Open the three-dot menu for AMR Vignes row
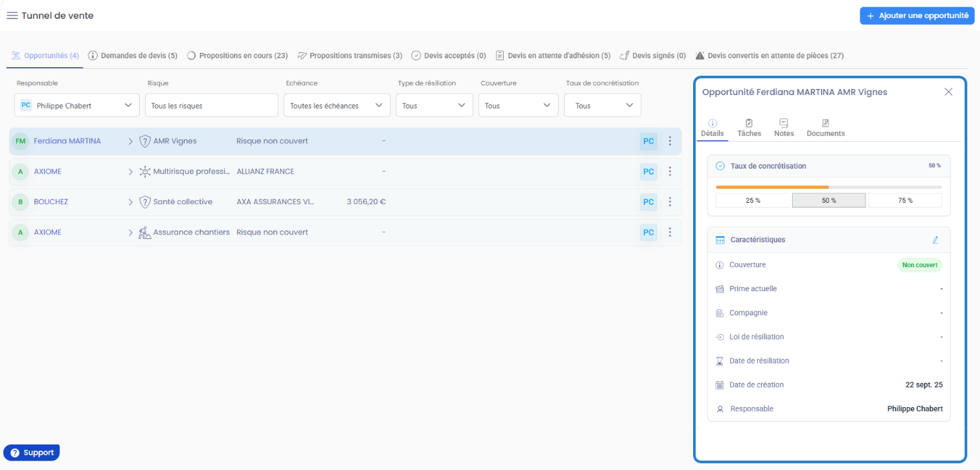This screenshot has width=980, height=470. click(670, 141)
